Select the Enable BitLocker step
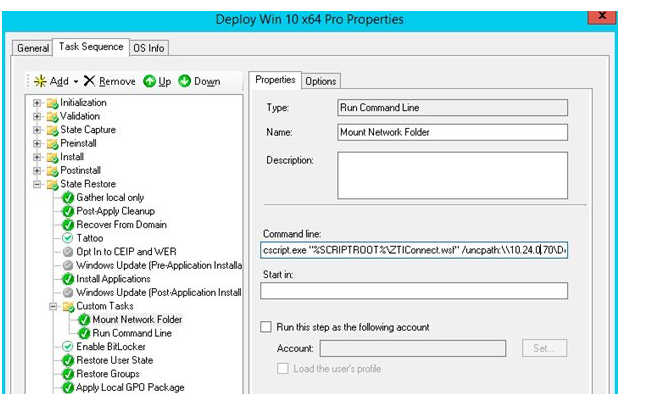Viewport: 671px width, 406px height. coord(111,347)
